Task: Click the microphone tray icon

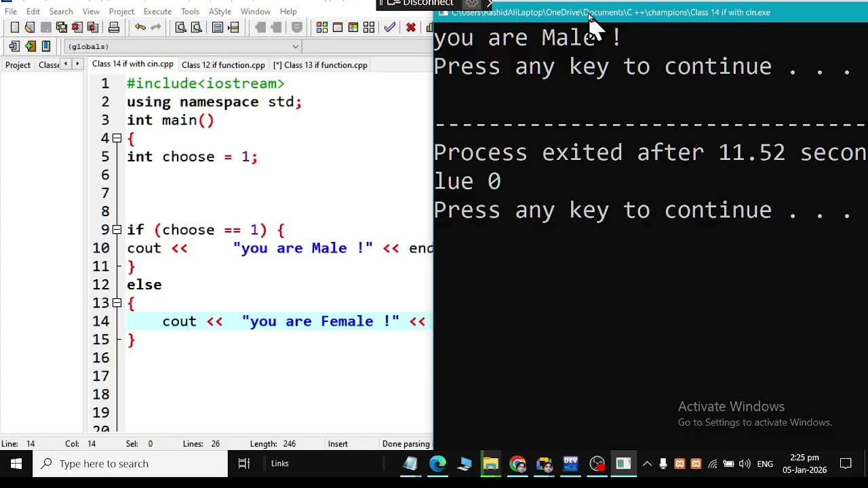Action: coord(663,464)
